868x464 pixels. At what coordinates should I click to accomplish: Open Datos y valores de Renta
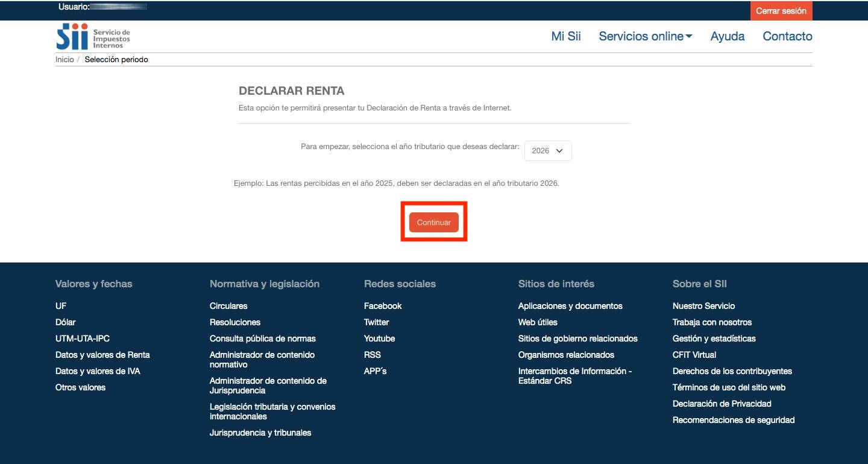102,355
